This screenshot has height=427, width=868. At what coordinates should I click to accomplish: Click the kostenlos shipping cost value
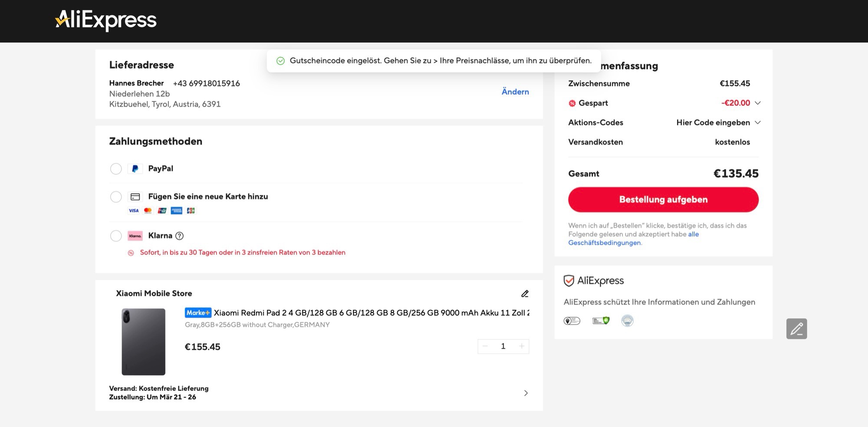(733, 142)
